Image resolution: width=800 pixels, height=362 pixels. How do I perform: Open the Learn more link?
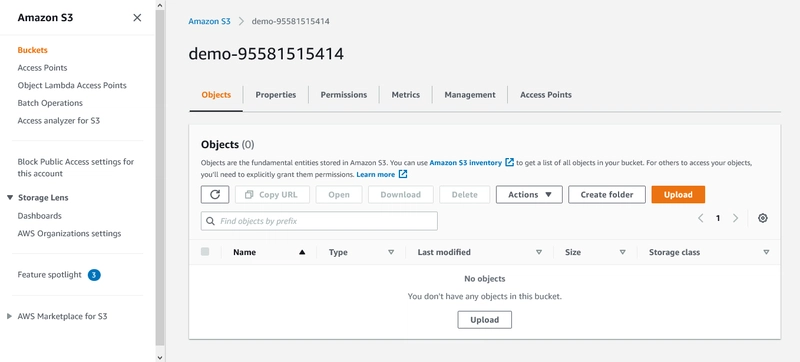376,174
